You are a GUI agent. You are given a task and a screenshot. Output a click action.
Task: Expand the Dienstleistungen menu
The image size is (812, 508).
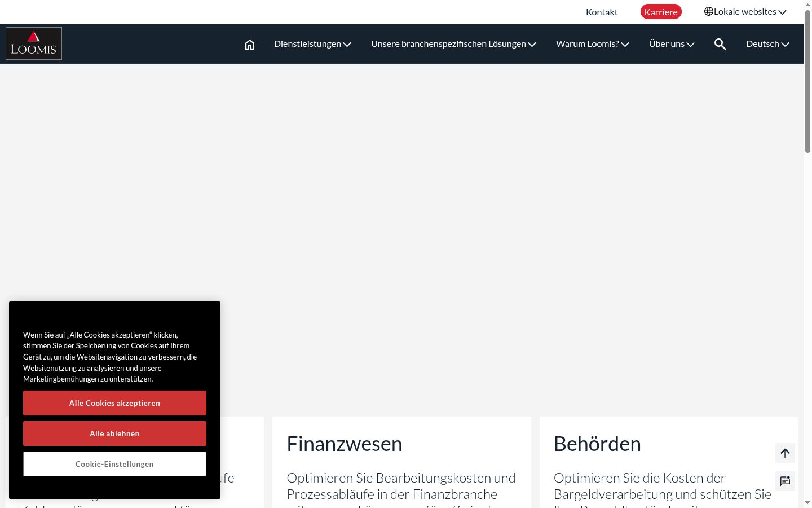pos(312,44)
